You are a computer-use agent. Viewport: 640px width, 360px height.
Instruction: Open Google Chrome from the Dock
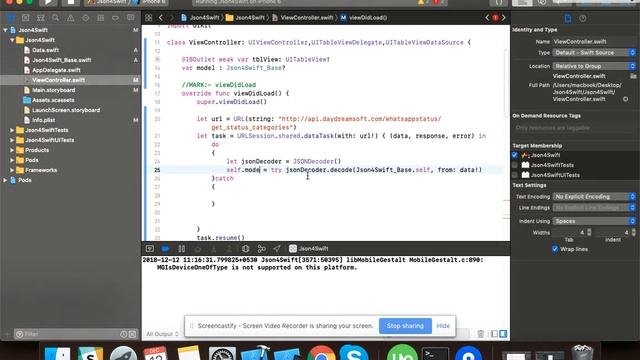[x=321, y=353]
